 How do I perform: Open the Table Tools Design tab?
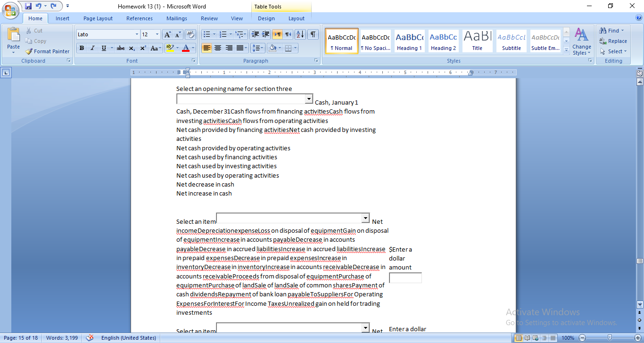coord(266,18)
